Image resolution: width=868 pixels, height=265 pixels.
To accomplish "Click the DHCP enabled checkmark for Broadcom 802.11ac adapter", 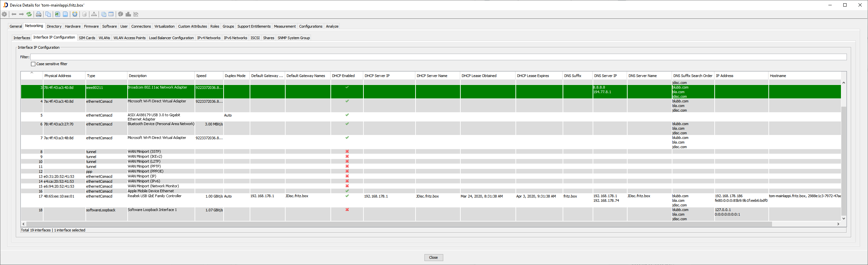I will click(x=347, y=88).
